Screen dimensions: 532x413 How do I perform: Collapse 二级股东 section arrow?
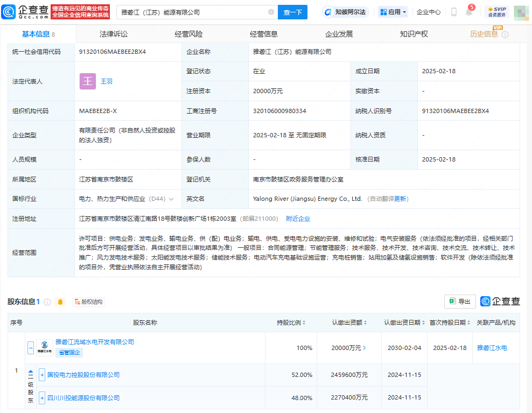[x=31, y=372]
